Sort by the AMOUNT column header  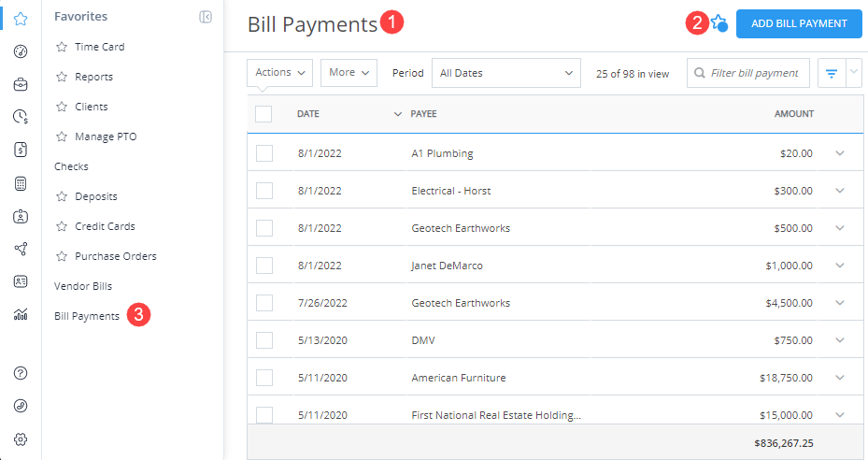coord(794,114)
